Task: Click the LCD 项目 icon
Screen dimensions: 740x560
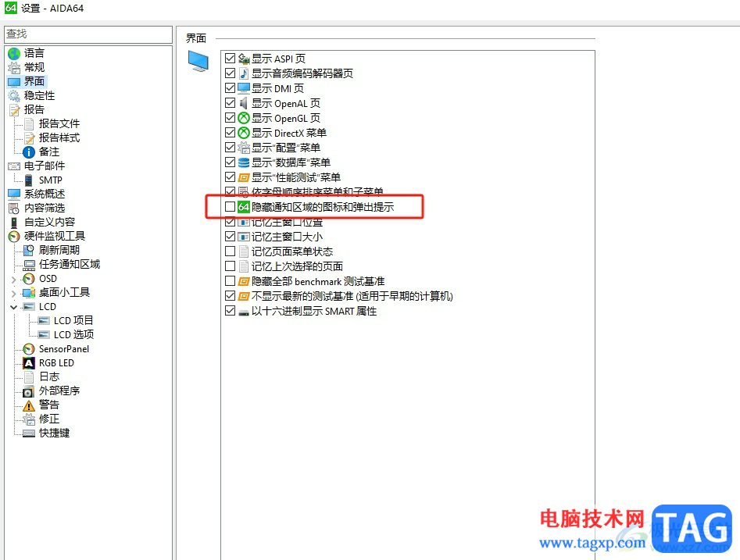Action: pyautogui.click(x=44, y=321)
